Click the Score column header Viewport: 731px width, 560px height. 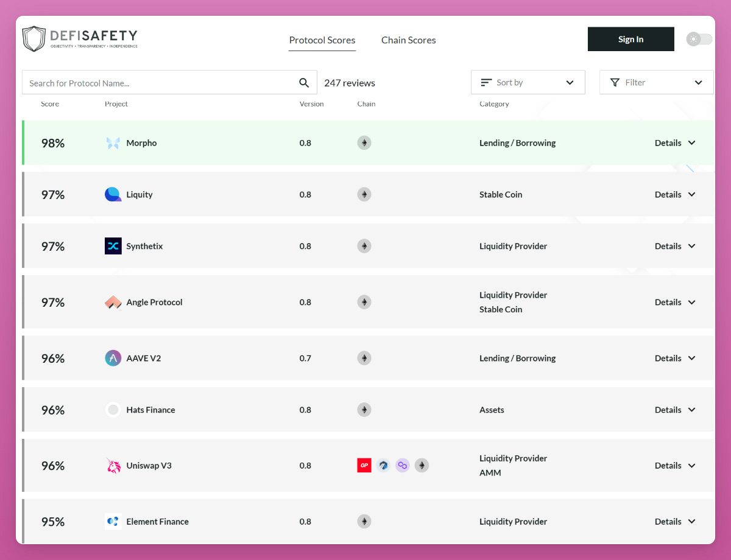click(x=50, y=104)
